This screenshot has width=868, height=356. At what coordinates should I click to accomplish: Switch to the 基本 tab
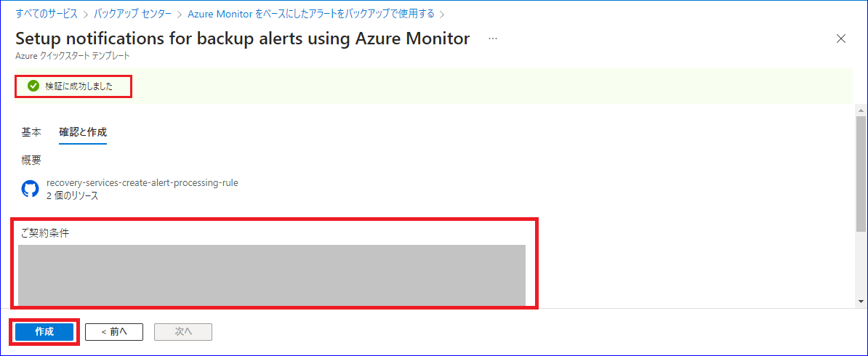coord(31,132)
